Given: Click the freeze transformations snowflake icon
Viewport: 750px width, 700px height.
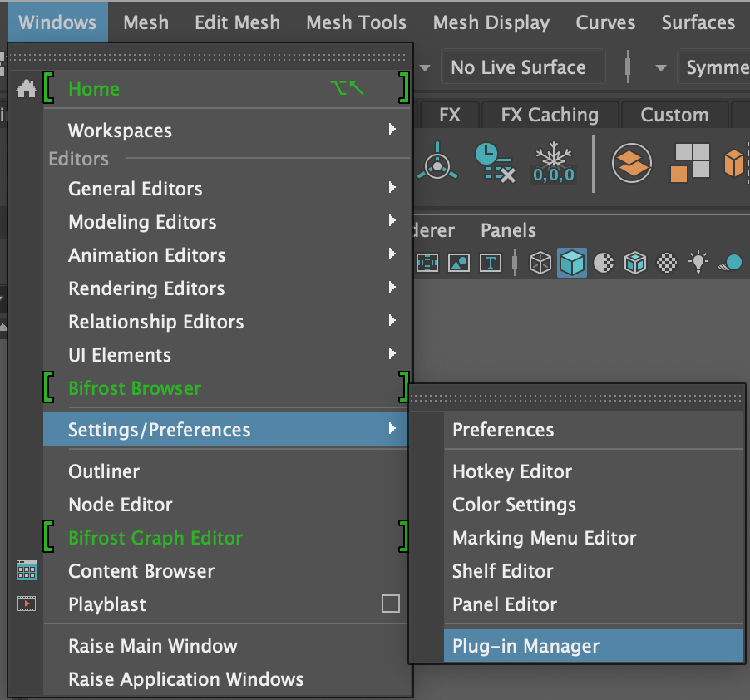Looking at the screenshot, I should 554,163.
